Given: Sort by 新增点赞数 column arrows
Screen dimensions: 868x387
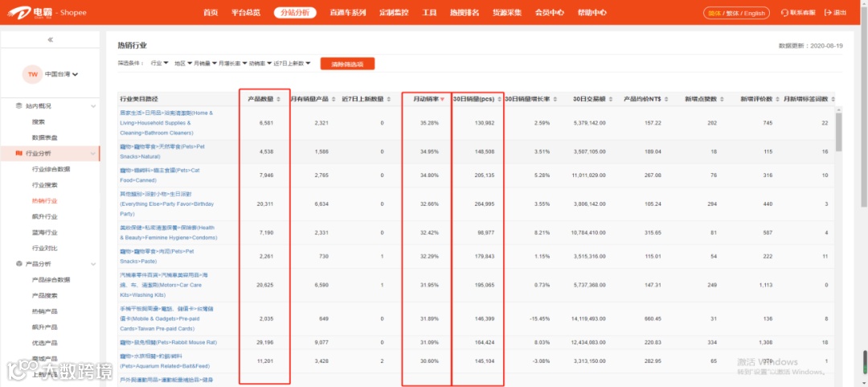Looking at the screenshot, I should point(721,99).
